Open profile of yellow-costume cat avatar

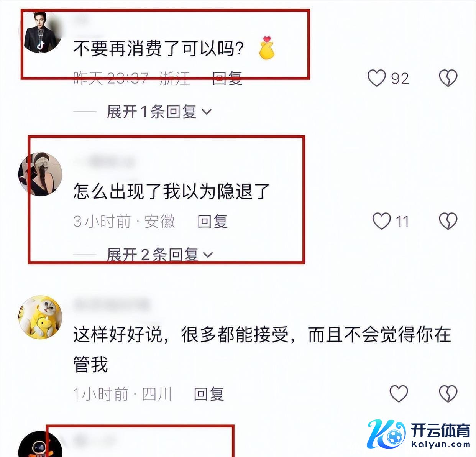point(40,317)
